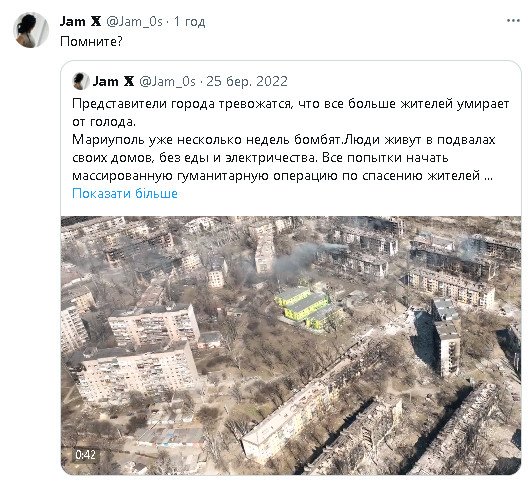Select the X logo in quoted tweet name
Viewport: 529px width, 486px height.
pyautogui.click(x=129, y=81)
